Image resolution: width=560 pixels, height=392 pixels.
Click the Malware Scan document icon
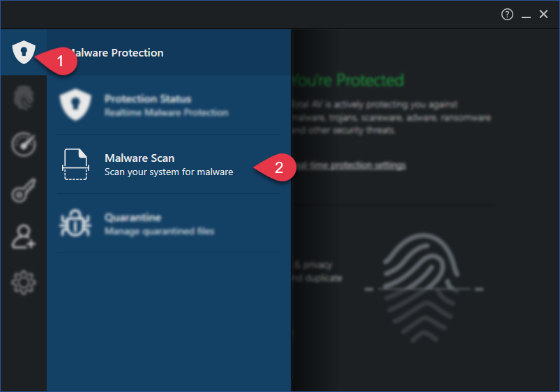75,164
